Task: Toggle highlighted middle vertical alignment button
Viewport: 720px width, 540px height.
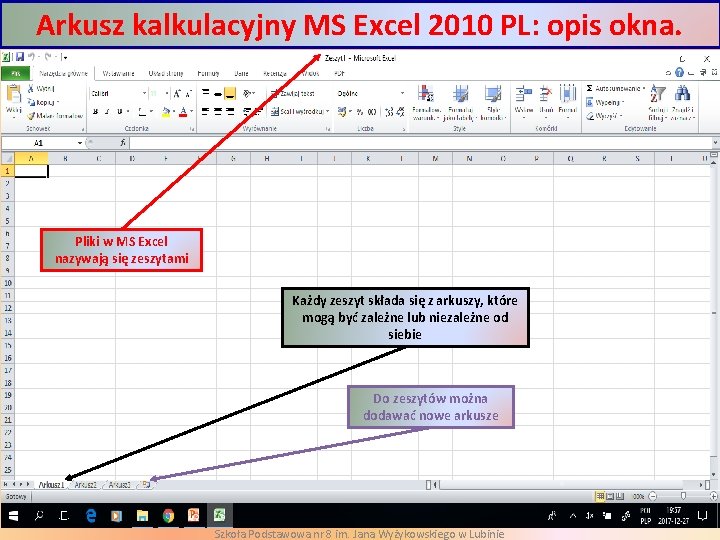Action: coord(230,93)
